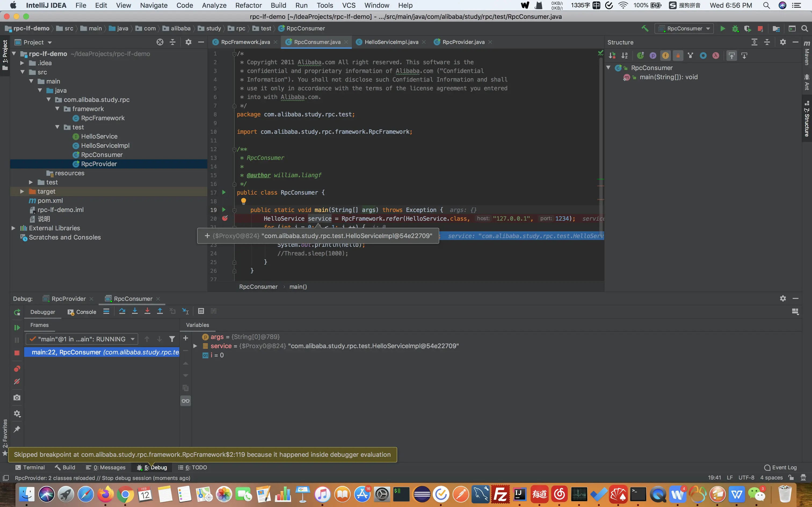This screenshot has height=507, width=812.
Task: Switch to HelloServiceImpl.java editor tab
Action: click(x=391, y=42)
